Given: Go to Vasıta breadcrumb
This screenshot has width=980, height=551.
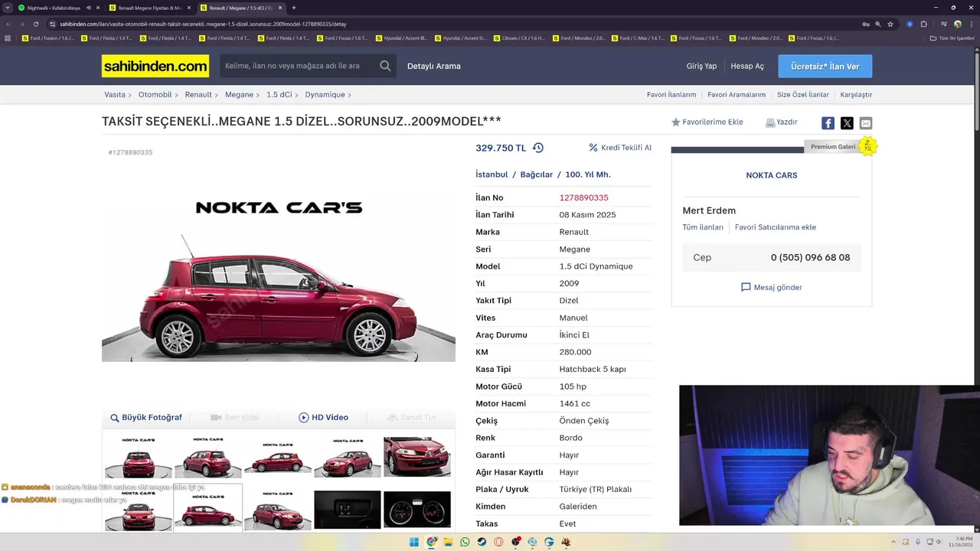Looking at the screenshot, I should pos(115,95).
